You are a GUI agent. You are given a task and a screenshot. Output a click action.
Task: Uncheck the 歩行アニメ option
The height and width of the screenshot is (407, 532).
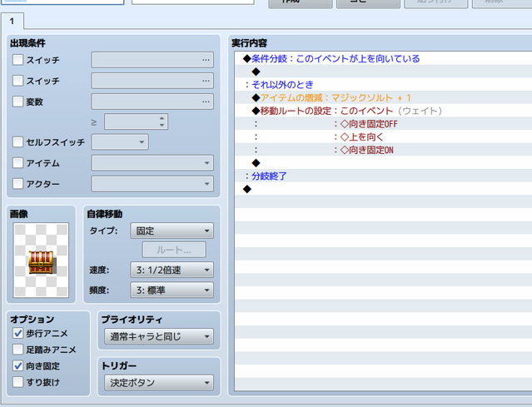click(x=17, y=334)
